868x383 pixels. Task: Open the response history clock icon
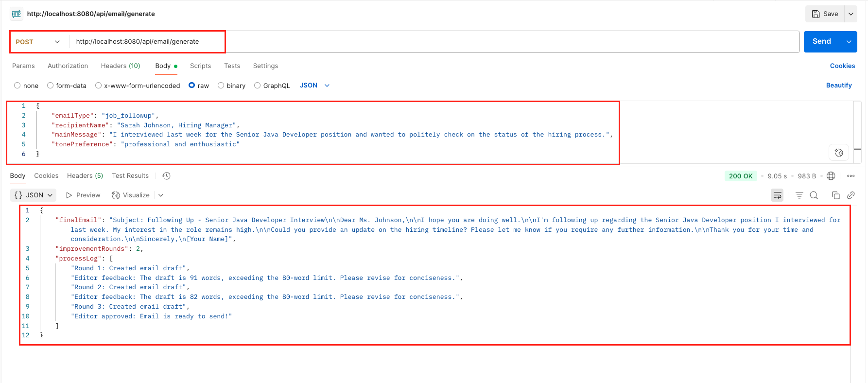pyautogui.click(x=166, y=176)
